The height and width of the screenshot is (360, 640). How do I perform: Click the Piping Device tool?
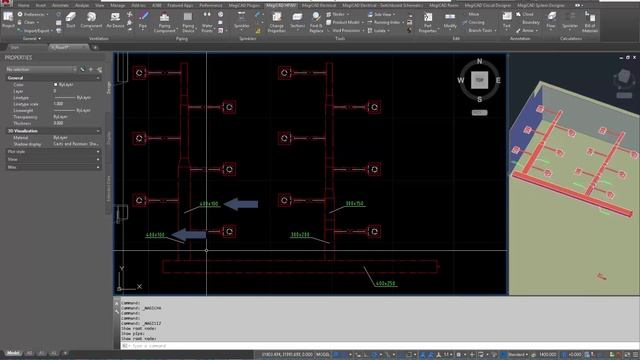click(x=188, y=22)
